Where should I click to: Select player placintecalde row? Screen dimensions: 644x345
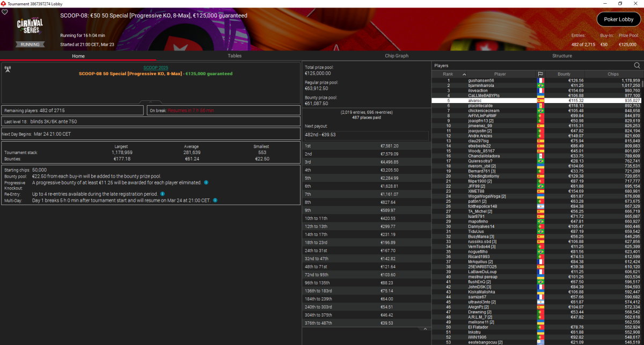pos(537,106)
